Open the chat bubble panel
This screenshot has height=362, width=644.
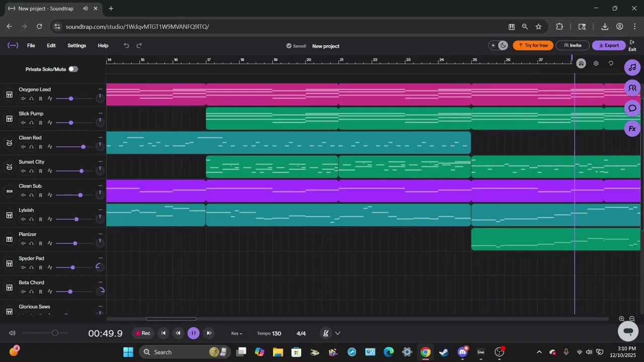pos(632,108)
